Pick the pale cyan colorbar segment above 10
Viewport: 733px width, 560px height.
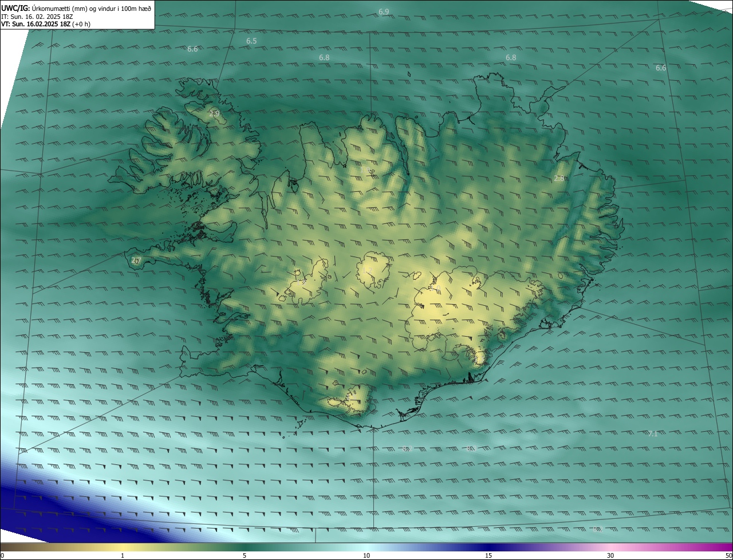pos(366,547)
